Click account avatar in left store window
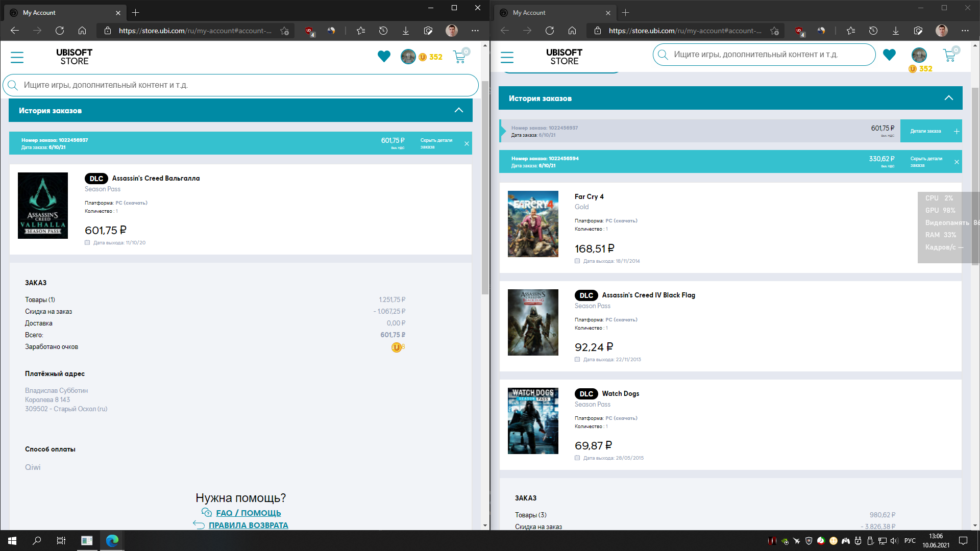The image size is (980, 551). pos(408,57)
